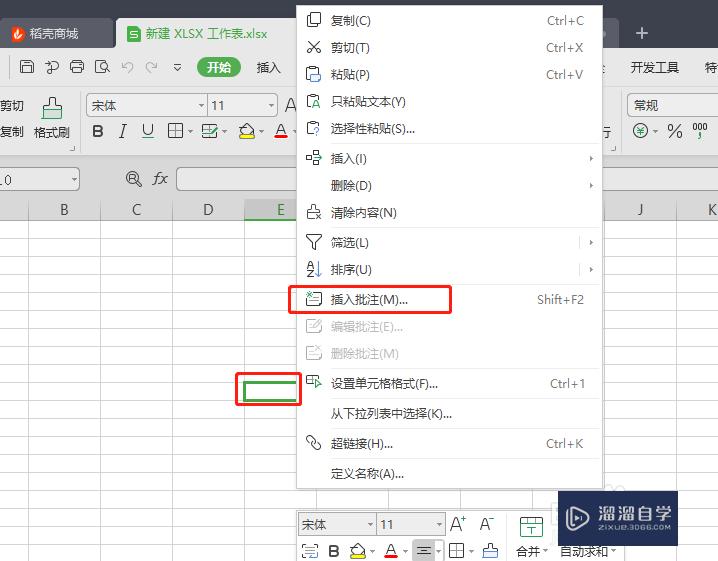Toggle Underline in ribbon
Screen dimensions: 718x561
147,131
